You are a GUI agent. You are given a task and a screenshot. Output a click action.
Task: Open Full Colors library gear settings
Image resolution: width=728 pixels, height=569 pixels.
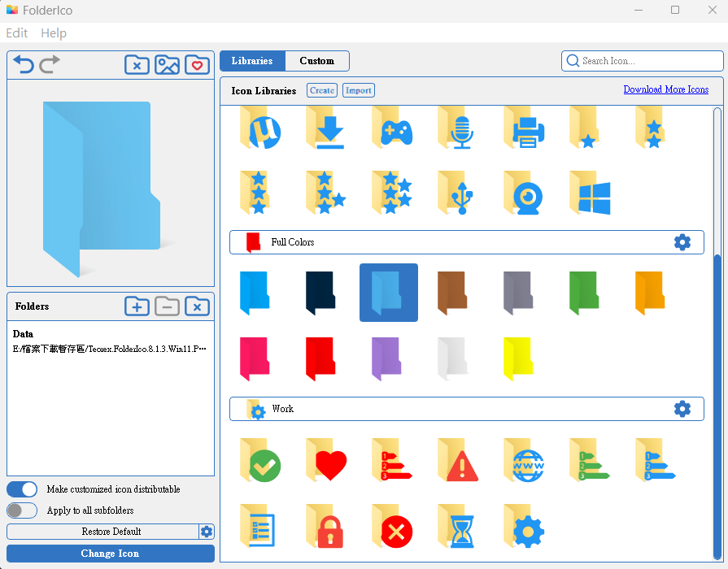click(682, 242)
